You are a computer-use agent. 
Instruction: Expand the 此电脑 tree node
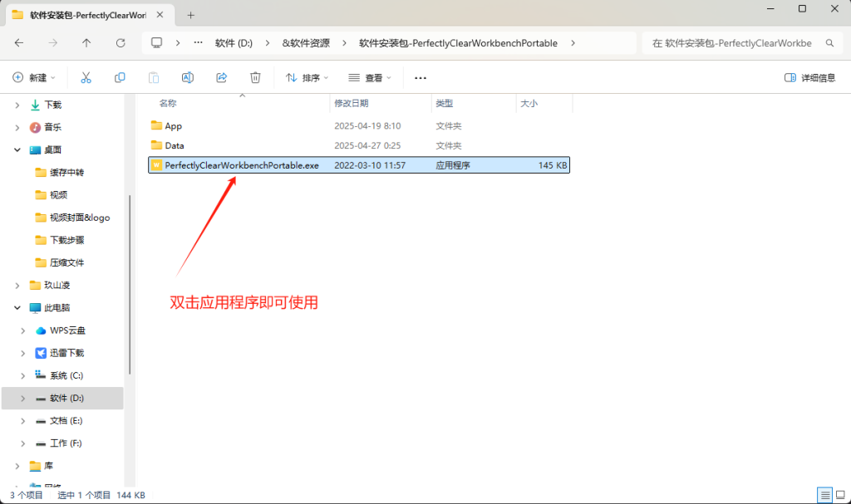17,307
